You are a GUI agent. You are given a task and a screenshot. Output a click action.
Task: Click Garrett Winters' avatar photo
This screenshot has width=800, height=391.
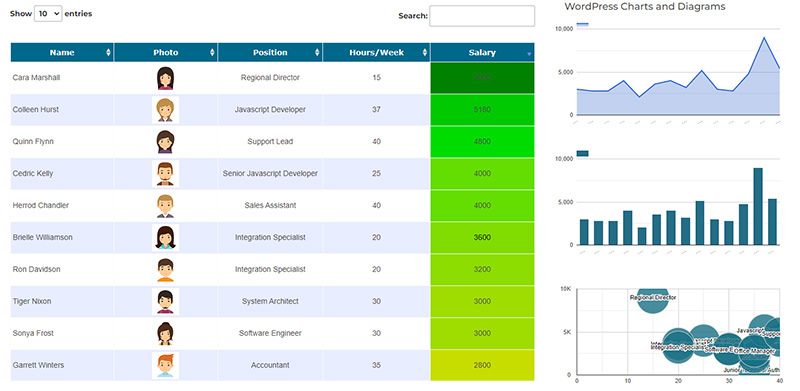click(165, 365)
